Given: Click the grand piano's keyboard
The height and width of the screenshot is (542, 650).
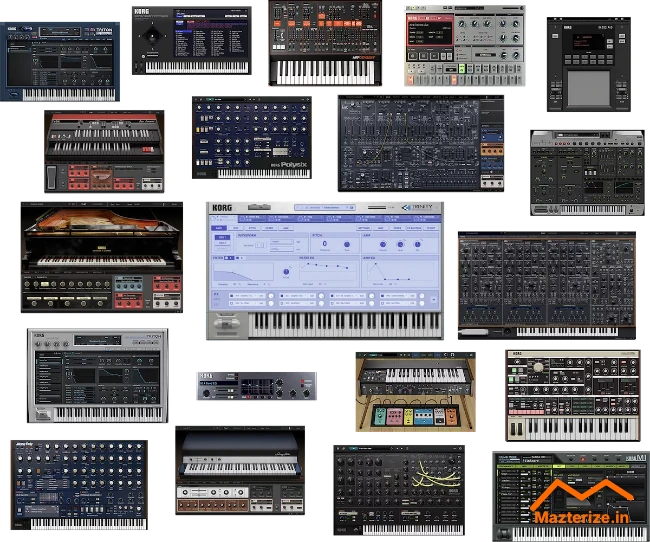Looking at the screenshot, I should (x=102, y=261).
